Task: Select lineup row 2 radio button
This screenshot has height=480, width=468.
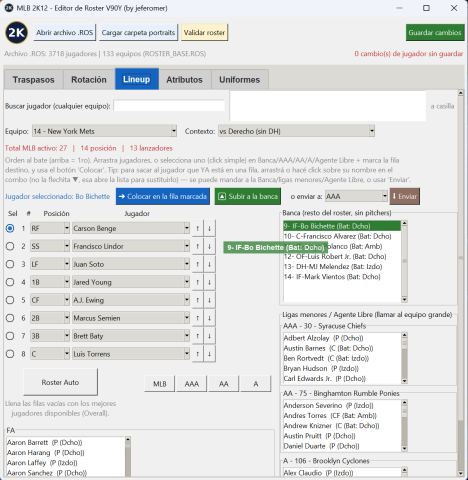Action: [10, 246]
